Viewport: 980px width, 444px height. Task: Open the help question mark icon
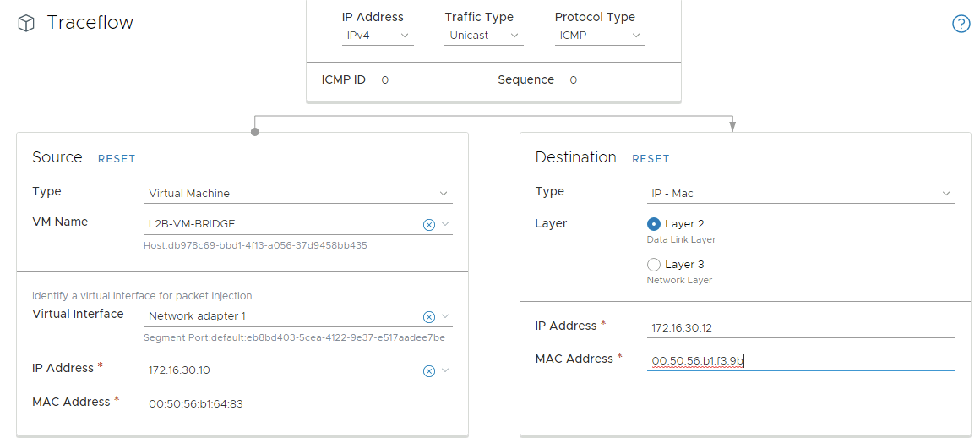(x=961, y=24)
